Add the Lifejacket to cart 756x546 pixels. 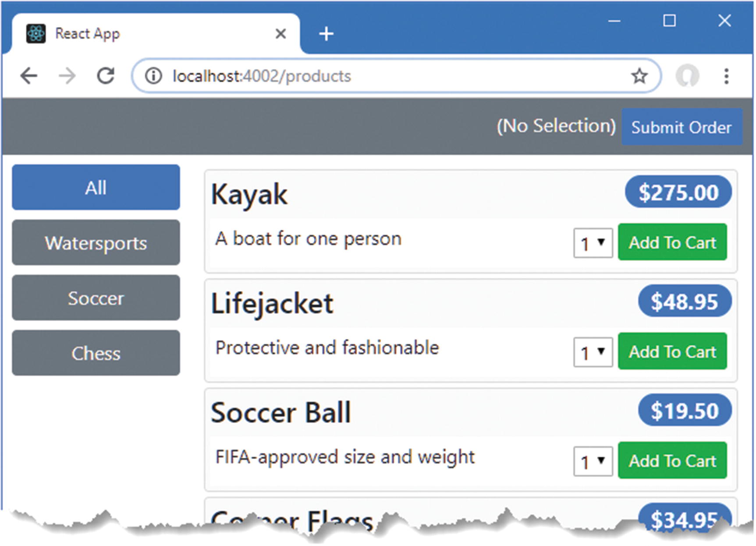[672, 351]
